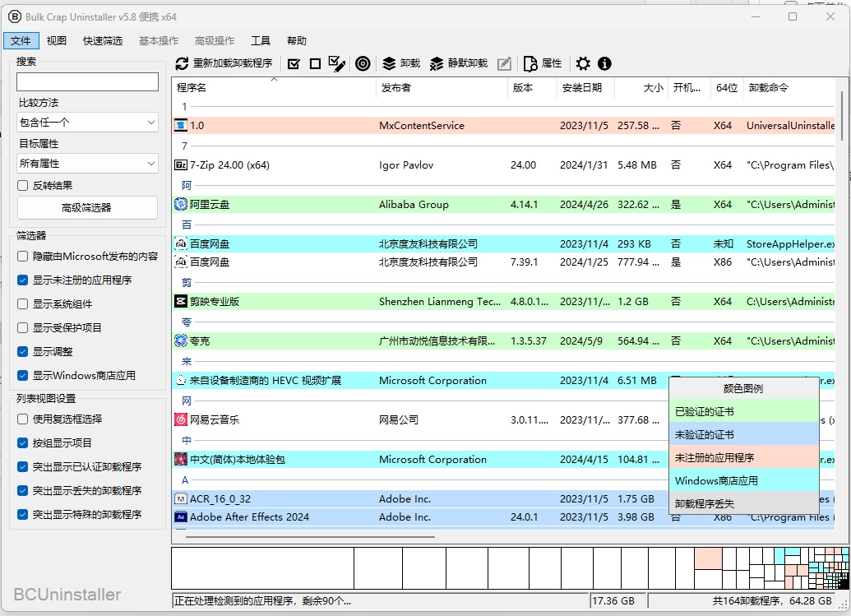
Task: Open the 视图 menu
Action: (57, 41)
